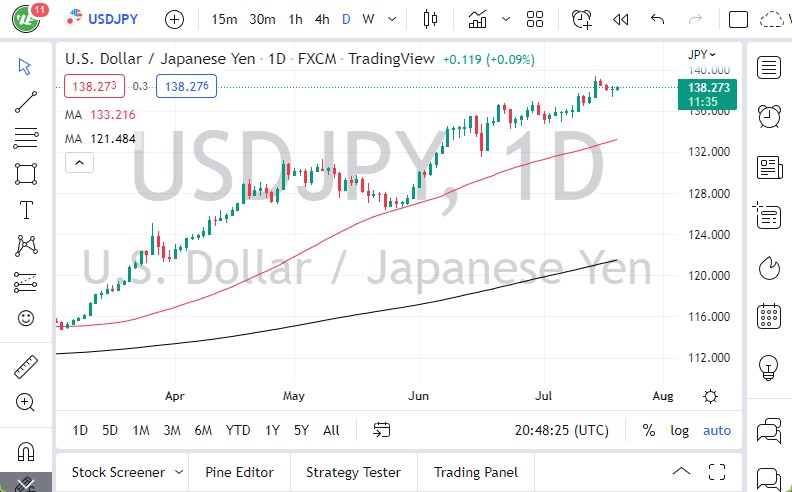Collapse the indicator legend chevron
Viewport: 792px width, 492px height.
[x=73, y=160]
